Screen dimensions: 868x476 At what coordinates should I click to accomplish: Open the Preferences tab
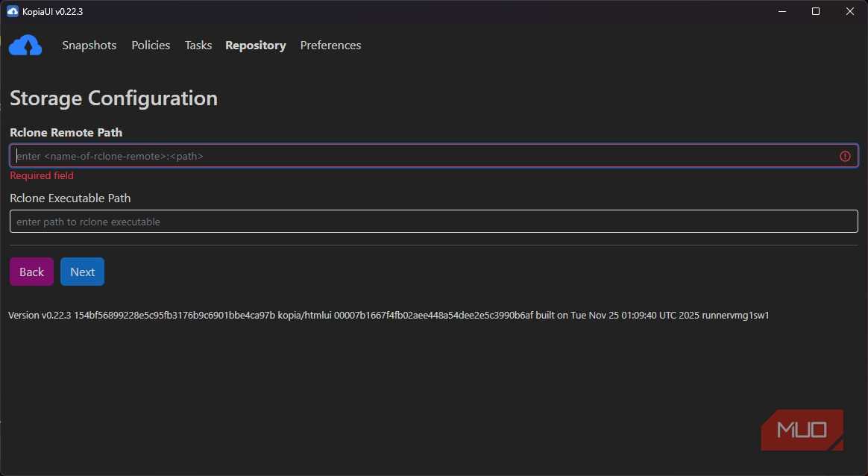(330, 46)
